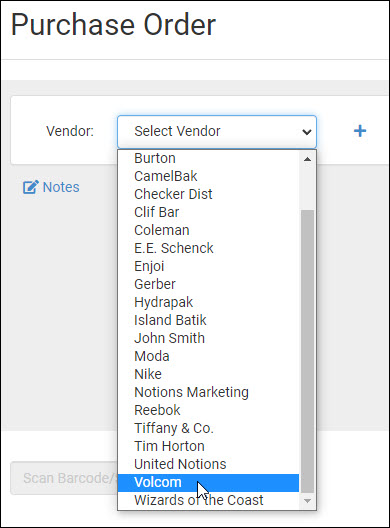Select Burton vendor option
The width and height of the screenshot is (390, 528).
(x=208, y=158)
